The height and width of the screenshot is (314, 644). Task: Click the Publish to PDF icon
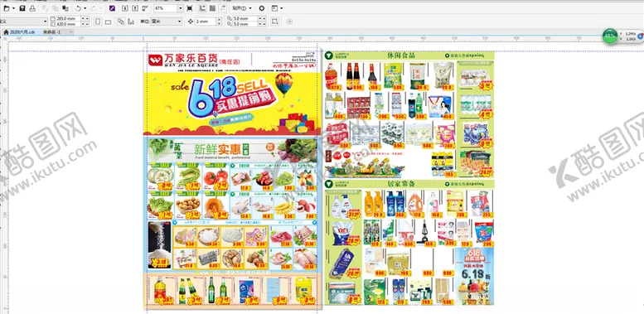pos(144,8)
